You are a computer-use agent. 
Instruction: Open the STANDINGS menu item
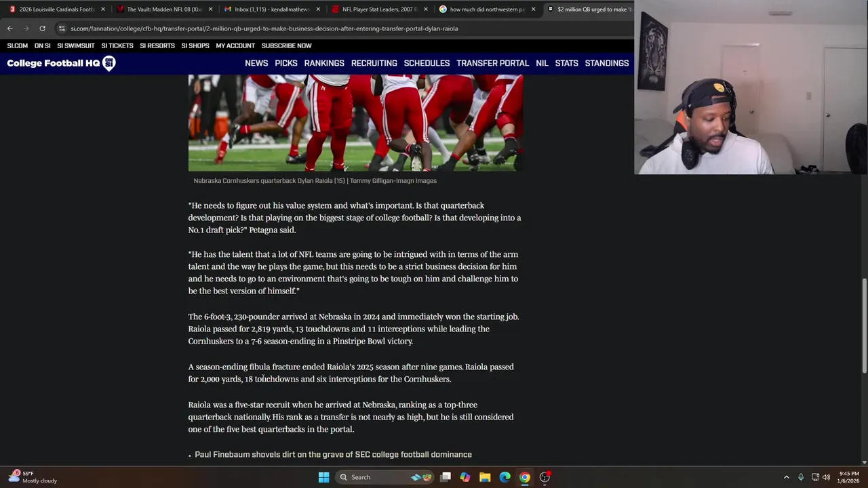point(607,63)
